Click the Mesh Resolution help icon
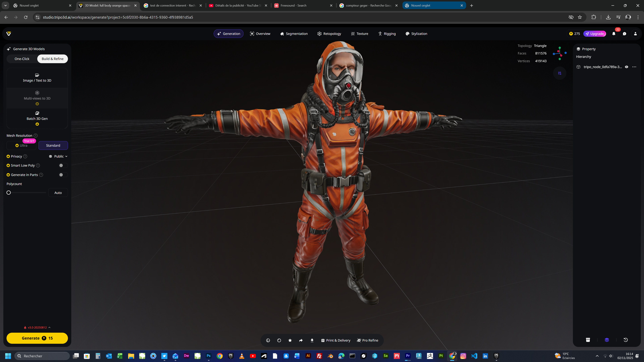644x362 pixels. point(36,136)
